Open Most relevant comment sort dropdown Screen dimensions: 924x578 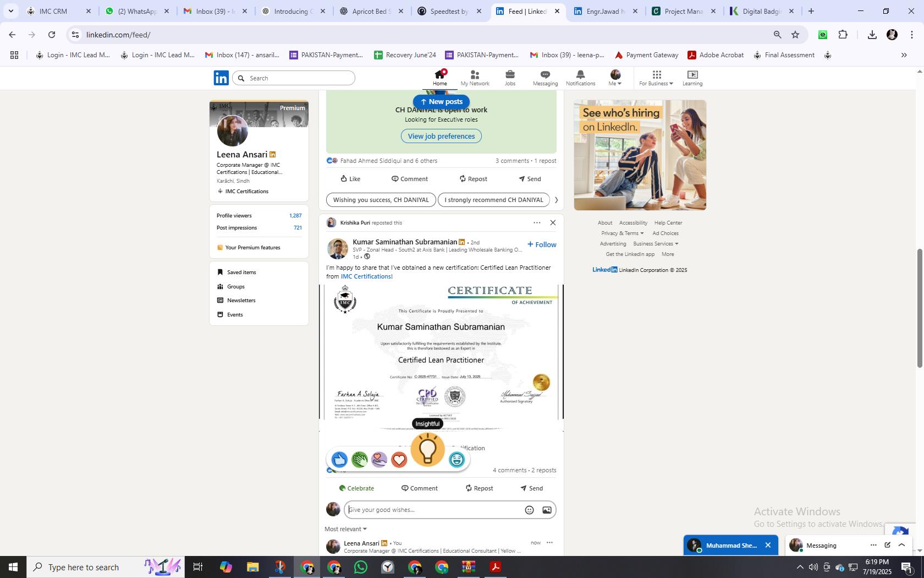pyautogui.click(x=345, y=529)
